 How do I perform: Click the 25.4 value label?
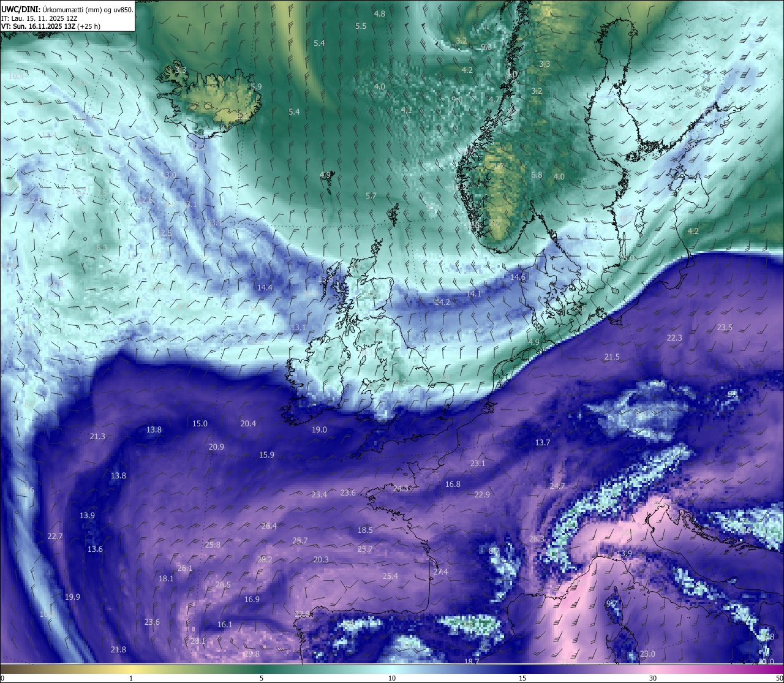click(390, 576)
